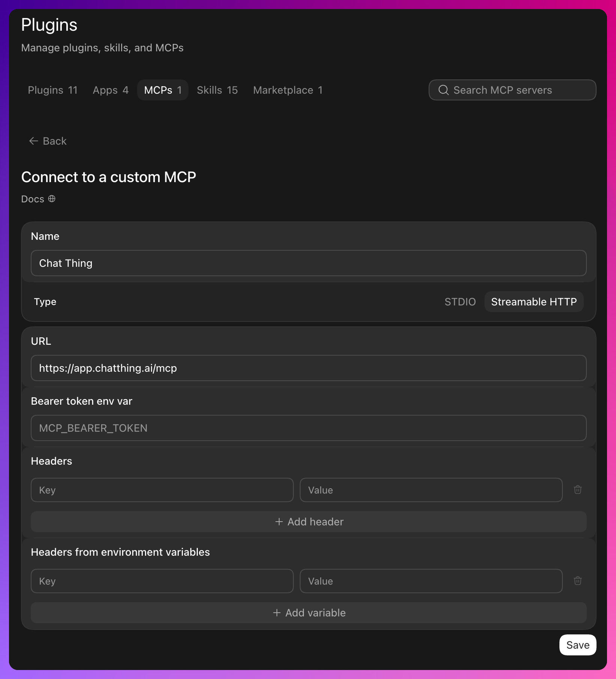Click the Back arrow icon
Viewport: 616px width, 679px height.
point(34,141)
